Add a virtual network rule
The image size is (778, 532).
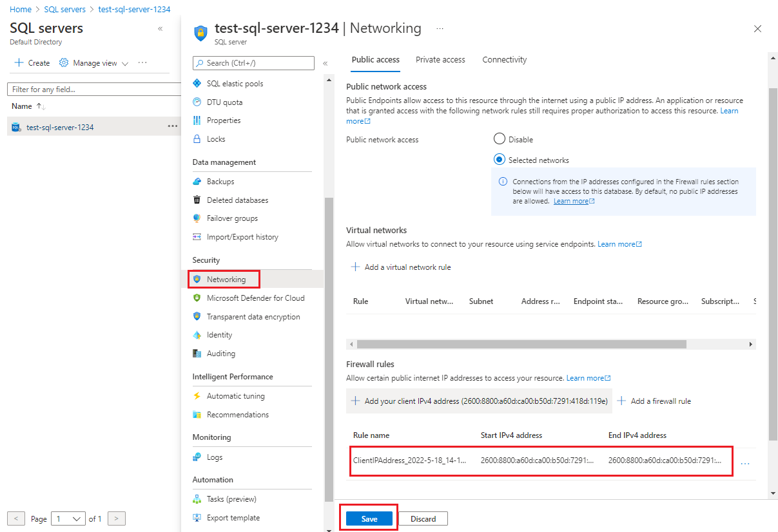click(401, 267)
